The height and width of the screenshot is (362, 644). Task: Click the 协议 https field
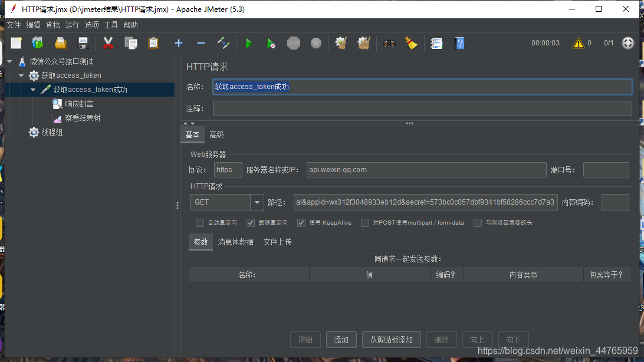coord(228,170)
